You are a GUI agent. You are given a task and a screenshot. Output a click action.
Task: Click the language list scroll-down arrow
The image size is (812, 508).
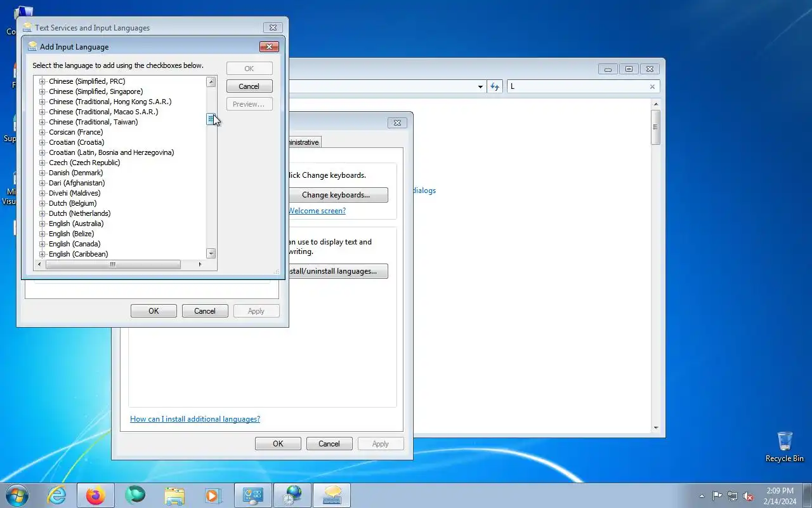point(211,253)
